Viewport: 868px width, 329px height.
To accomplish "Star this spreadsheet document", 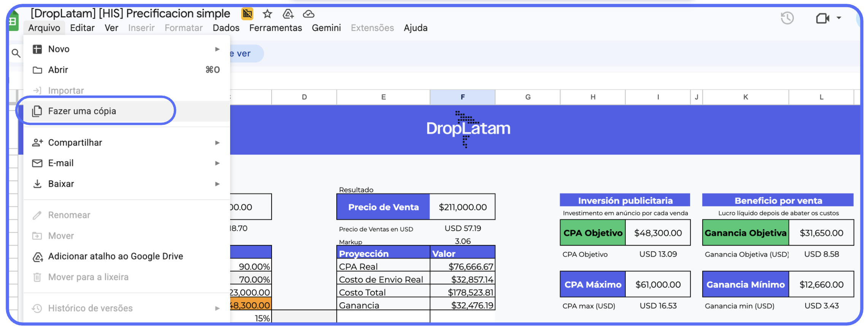I will [267, 14].
